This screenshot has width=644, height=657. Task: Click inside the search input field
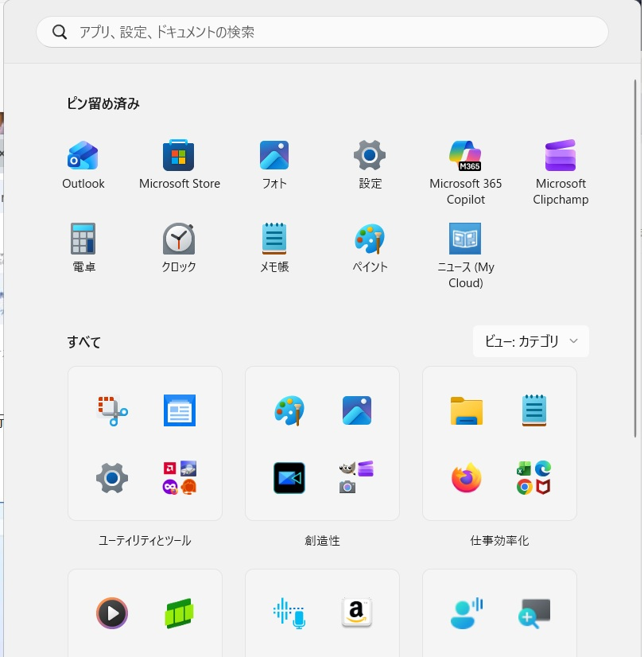point(318,32)
